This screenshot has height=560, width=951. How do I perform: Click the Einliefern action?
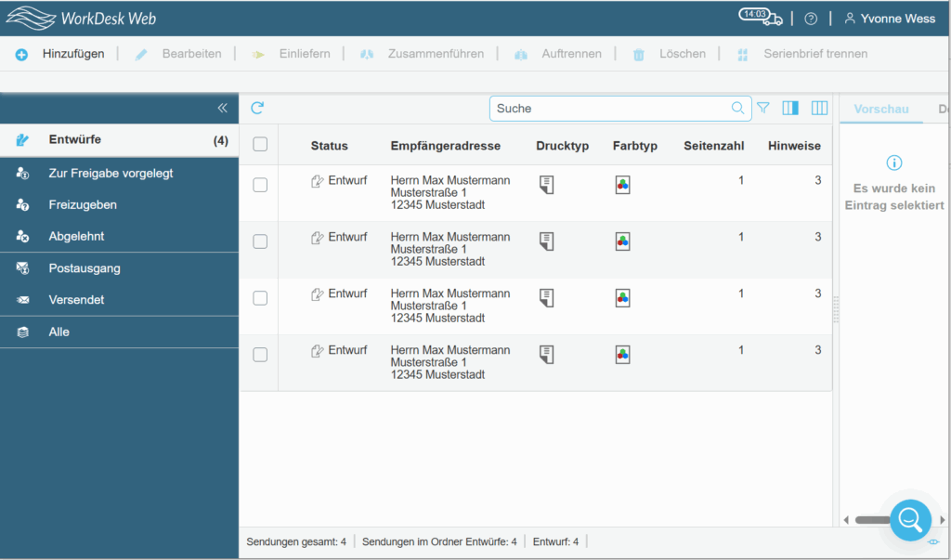(304, 54)
